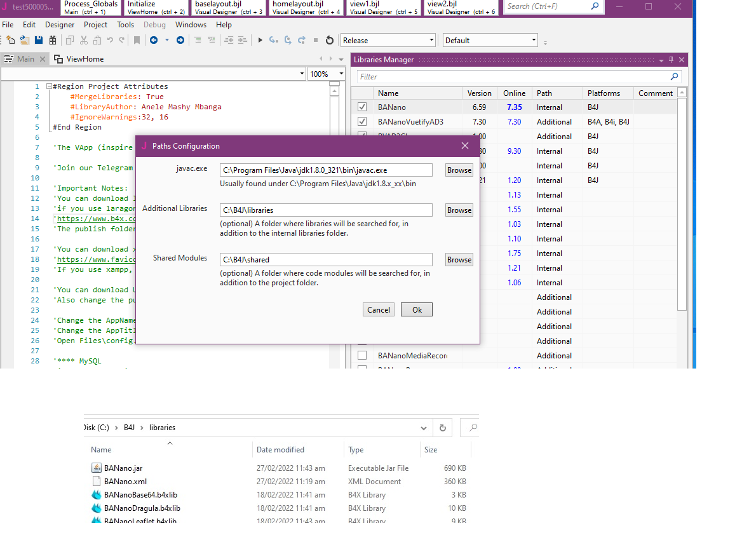Pin the Libraries Manager panel
The height and width of the screenshot is (535, 756).
(671, 60)
